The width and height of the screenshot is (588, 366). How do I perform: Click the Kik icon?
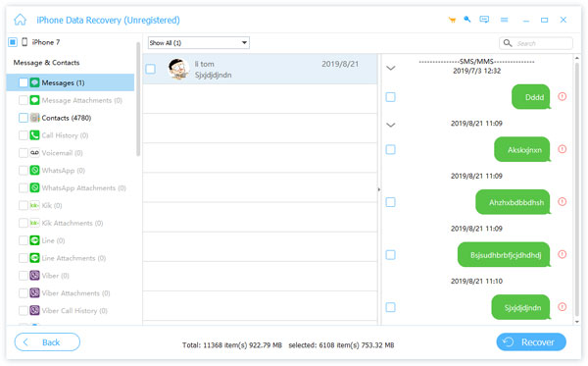pos(34,205)
